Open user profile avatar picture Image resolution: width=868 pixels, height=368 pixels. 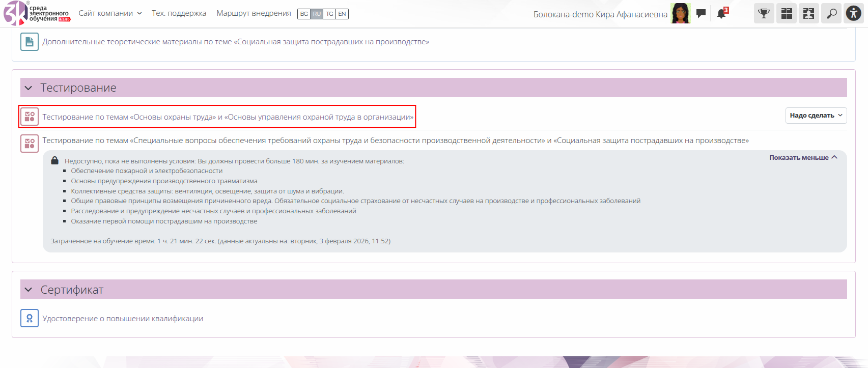(x=680, y=14)
